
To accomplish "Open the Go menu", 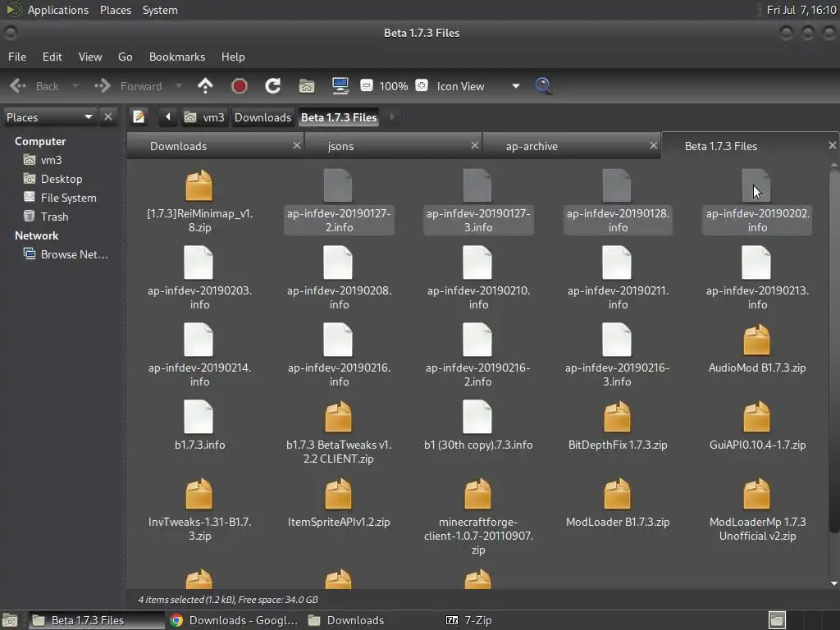I will pyautogui.click(x=125, y=57).
